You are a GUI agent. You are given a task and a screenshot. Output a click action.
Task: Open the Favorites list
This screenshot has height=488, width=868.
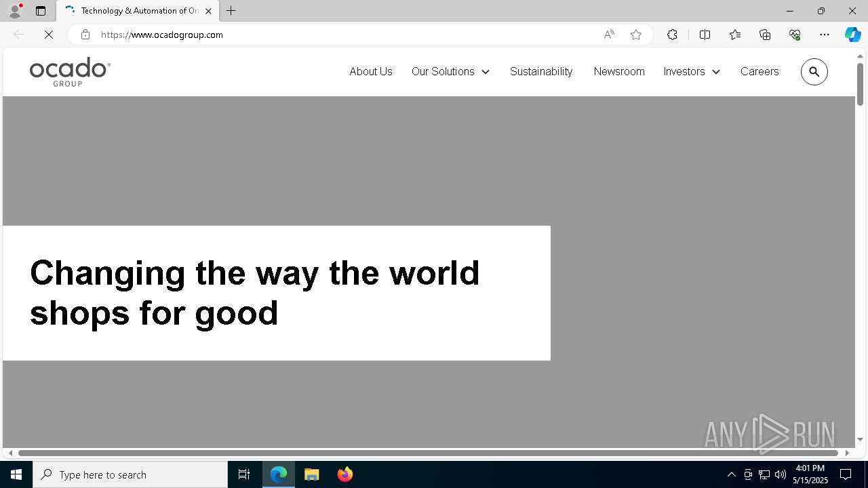tap(735, 35)
